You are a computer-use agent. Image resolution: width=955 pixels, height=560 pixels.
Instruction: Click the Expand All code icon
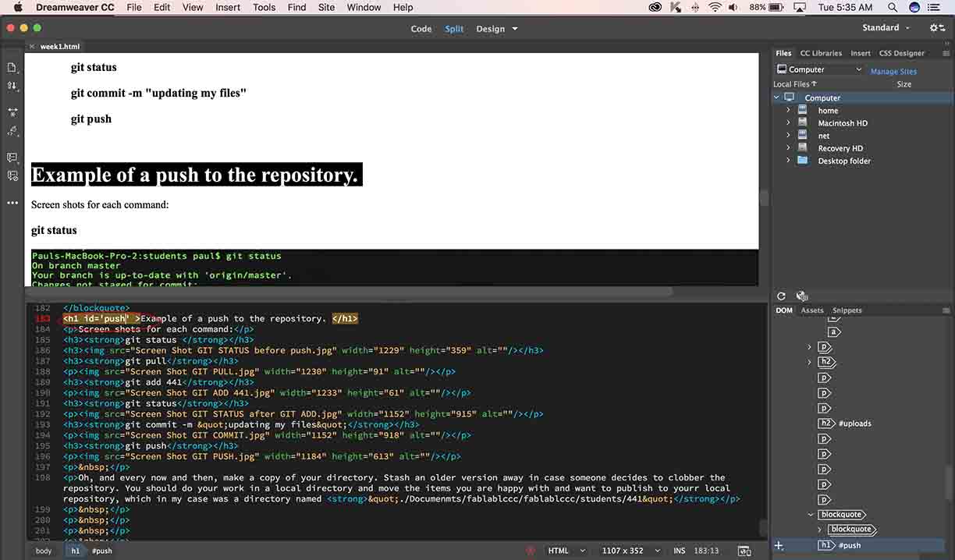point(12,112)
